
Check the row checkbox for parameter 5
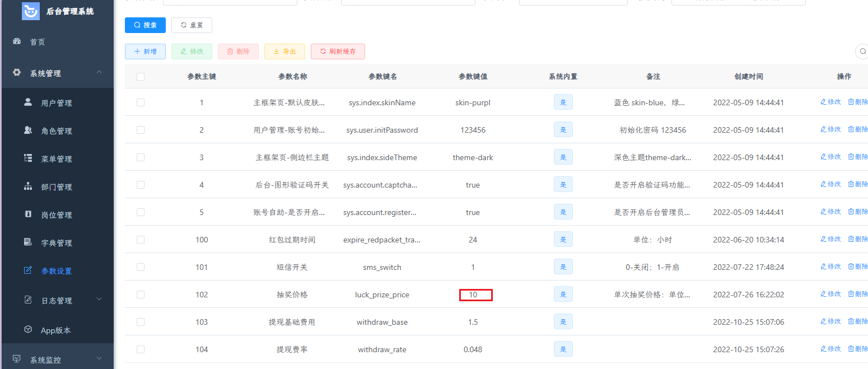[x=141, y=212]
